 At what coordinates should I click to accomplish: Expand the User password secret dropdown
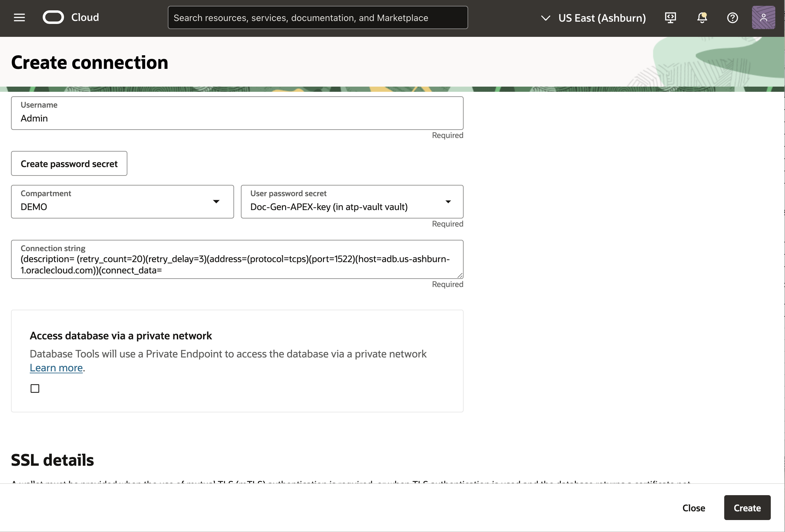click(352, 202)
